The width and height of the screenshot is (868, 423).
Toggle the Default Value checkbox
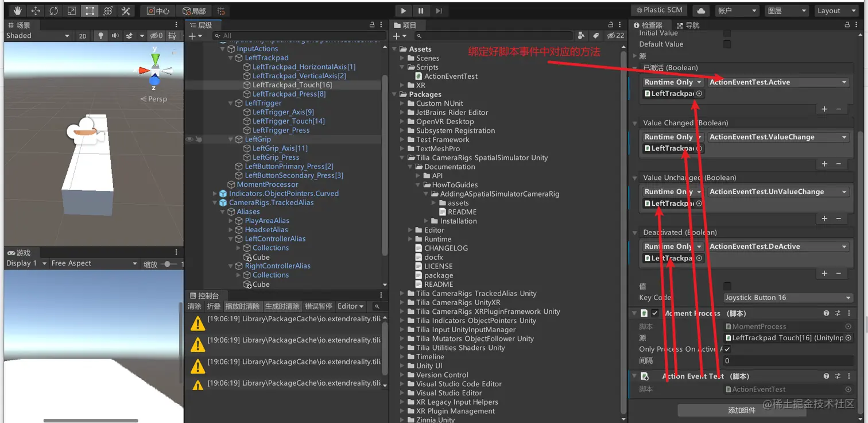(727, 44)
